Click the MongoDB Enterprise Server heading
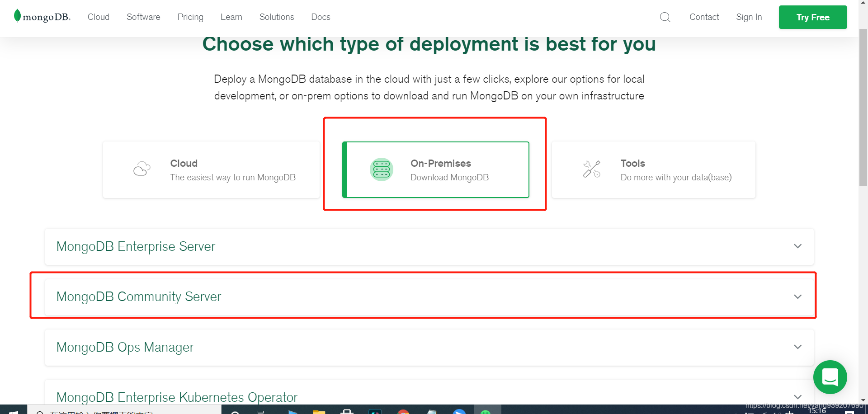 [x=136, y=247]
